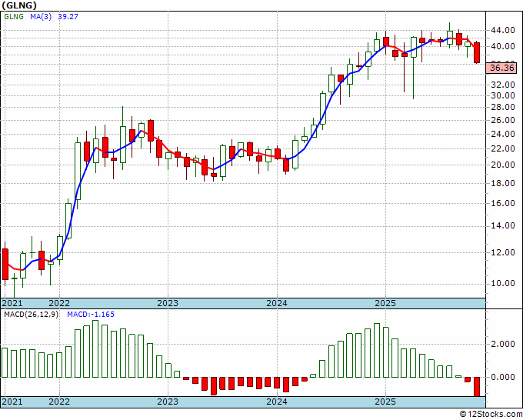Viewport: 523px width, 420px height.
Task: Click the MACD(26,12,9) indicator label
Action: (x=31, y=315)
